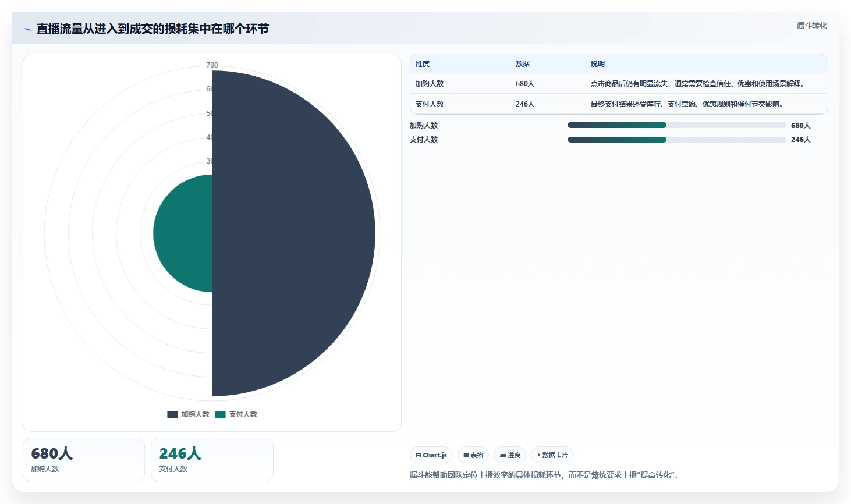Click the 漏斗转化 label in the header
Screen dimensions: 851x504
[x=811, y=26]
